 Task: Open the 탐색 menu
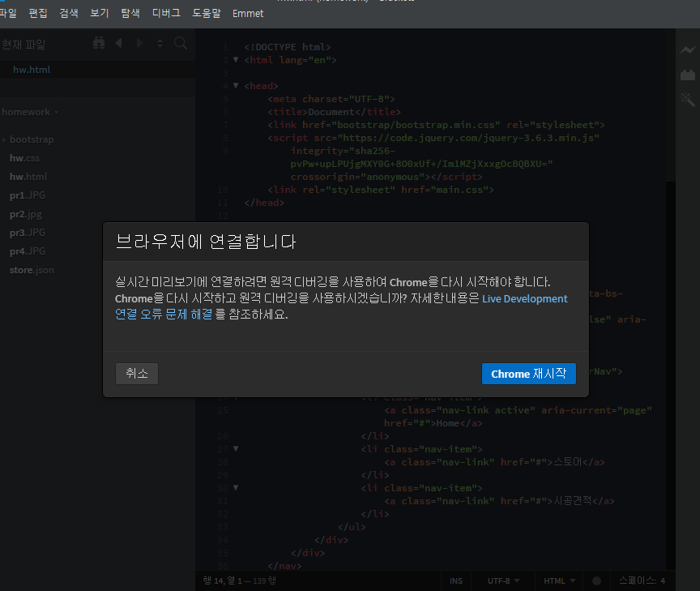click(x=130, y=14)
